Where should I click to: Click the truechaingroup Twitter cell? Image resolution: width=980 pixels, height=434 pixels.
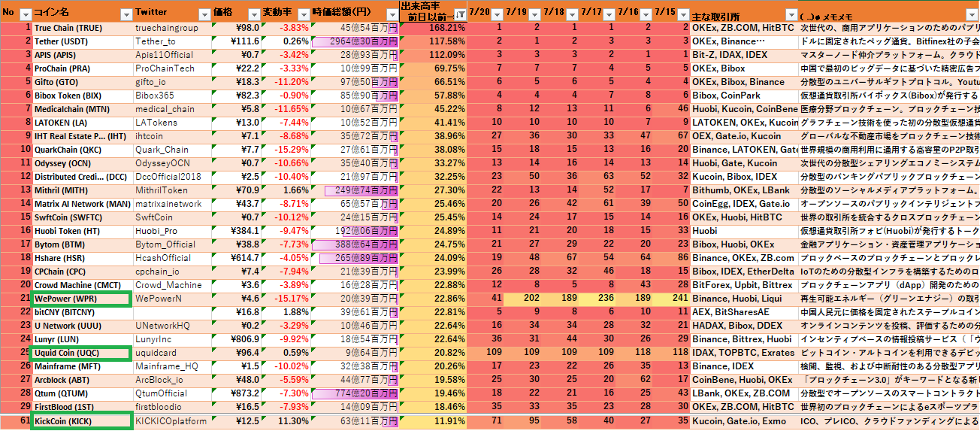coord(173,28)
